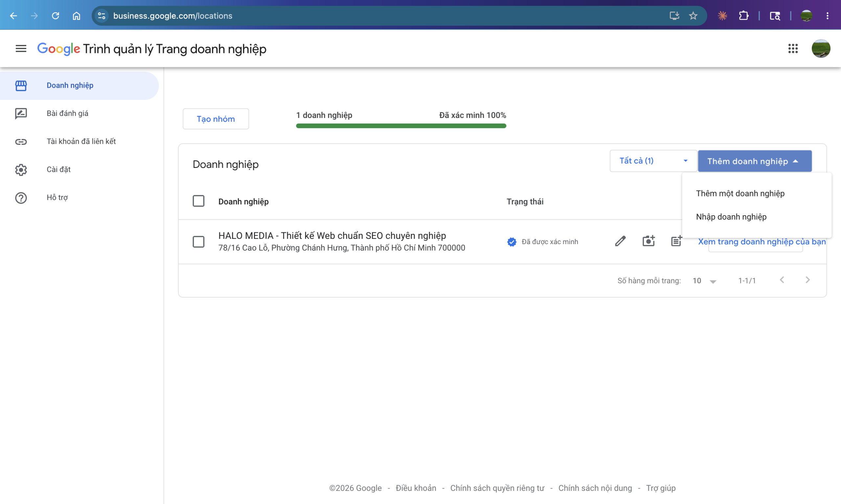Open the orange starburst extension icon

tap(722, 16)
